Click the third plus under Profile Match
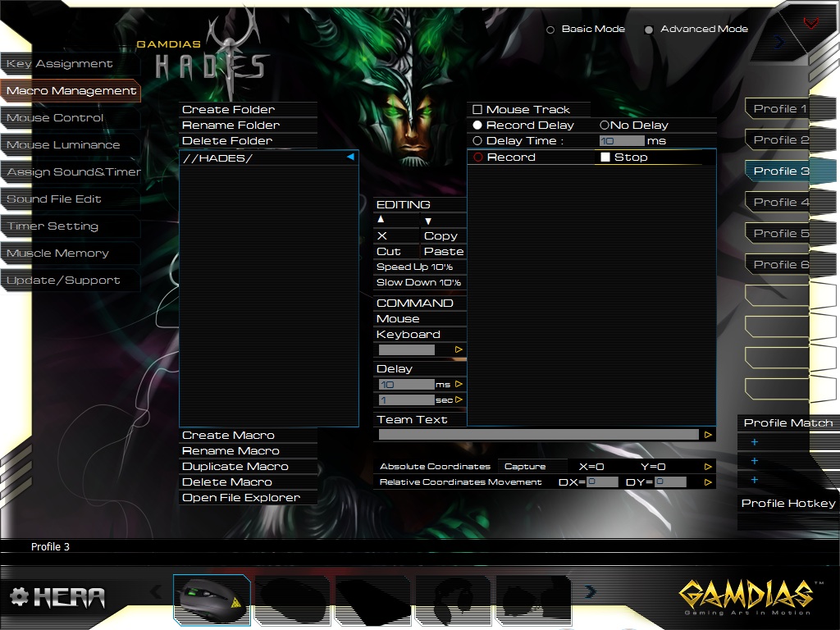This screenshot has height=630, width=840. pyautogui.click(x=755, y=479)
